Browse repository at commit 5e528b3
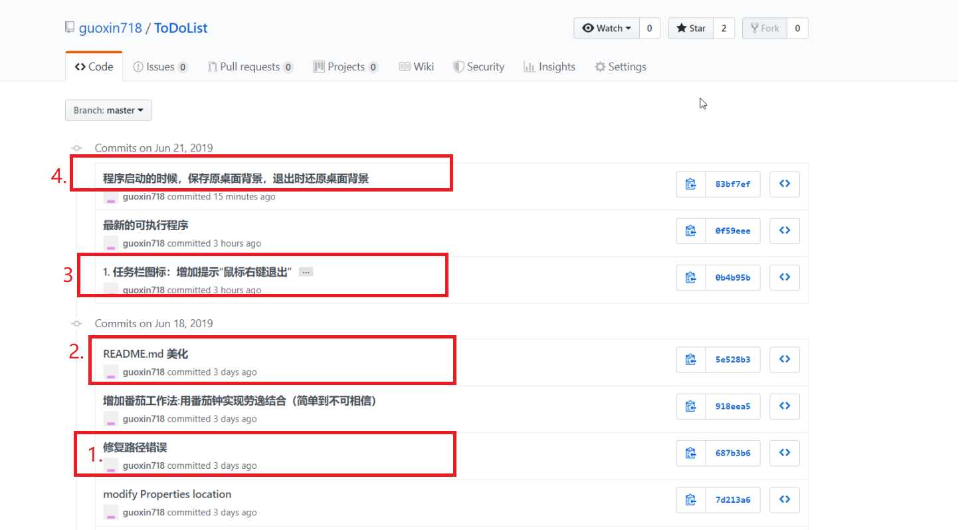 (x=785, y=359)
